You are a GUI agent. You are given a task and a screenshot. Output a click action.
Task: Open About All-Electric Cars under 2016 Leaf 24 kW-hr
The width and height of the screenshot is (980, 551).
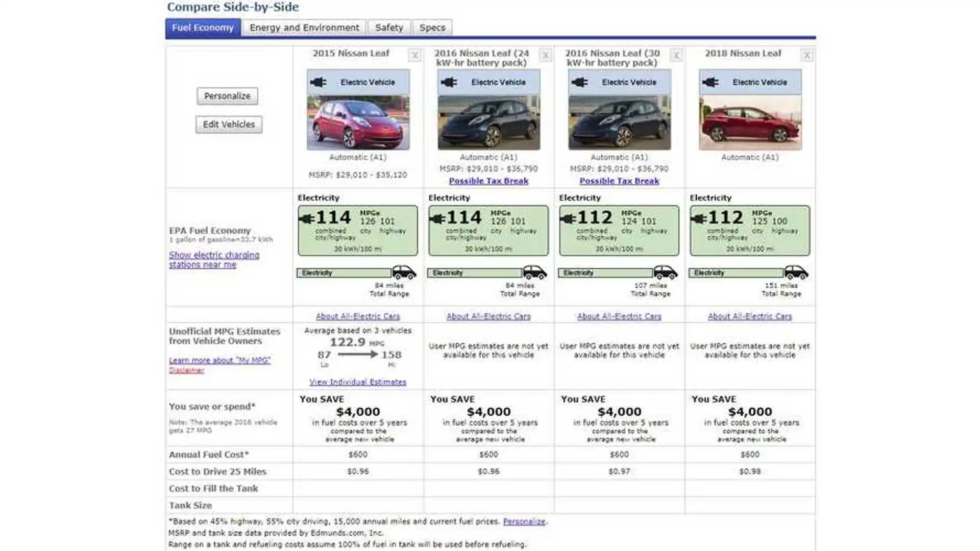tap(488, 316)
